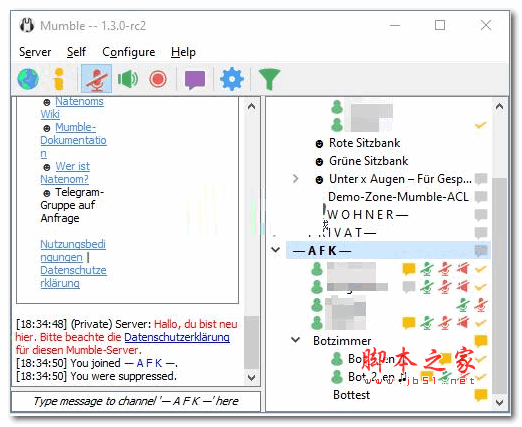Open the Nutzungsbedingungen link
The height and width of the screenshot is (427, 522).
coord(73,250)
